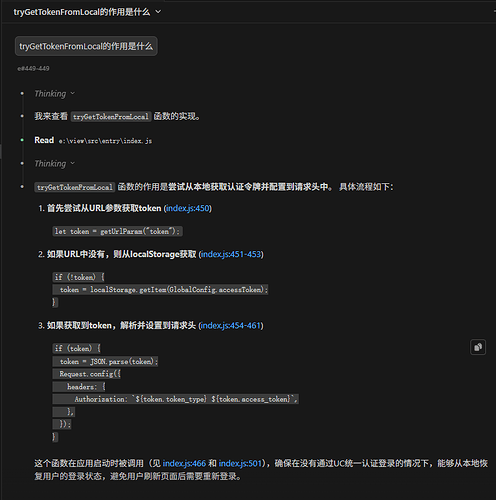Click inline code tryGetTokenFromLocal after 我来查看
Image resolution: width=496 pixels, height=500 pixels.
point(111,117)
